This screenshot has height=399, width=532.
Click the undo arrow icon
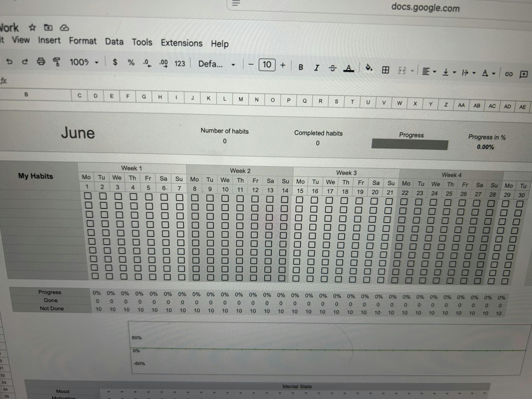pyautogui.click(x=9, y=62)
